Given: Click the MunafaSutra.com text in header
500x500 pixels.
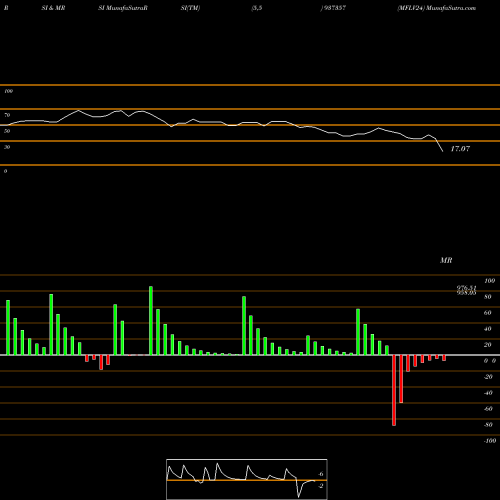Looking at the screenshot, I should point(451,8).
